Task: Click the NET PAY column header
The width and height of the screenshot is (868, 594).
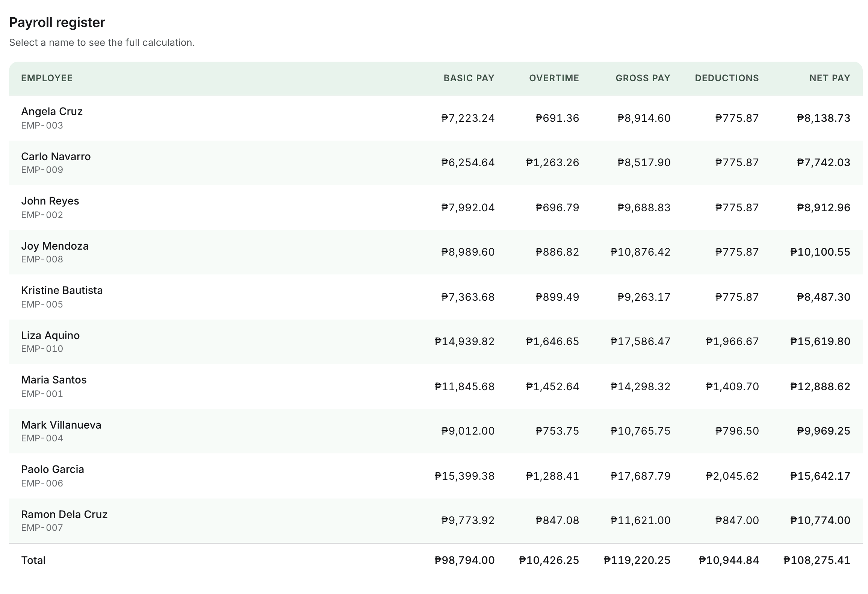Action: (x=830, y=78)
